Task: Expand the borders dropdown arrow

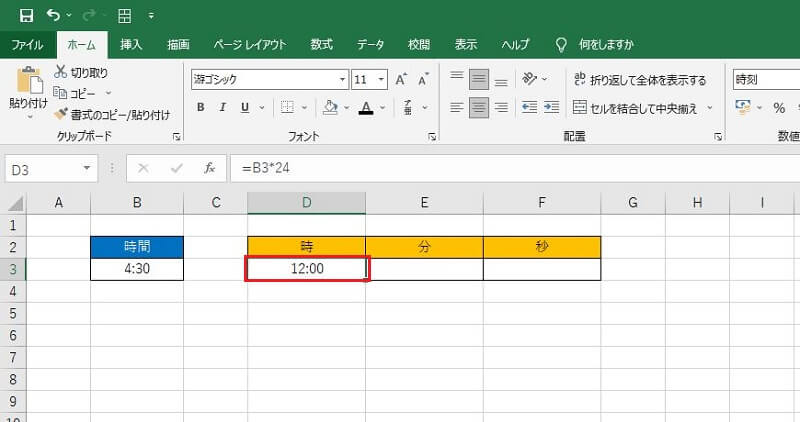Action: click(305, 107)
